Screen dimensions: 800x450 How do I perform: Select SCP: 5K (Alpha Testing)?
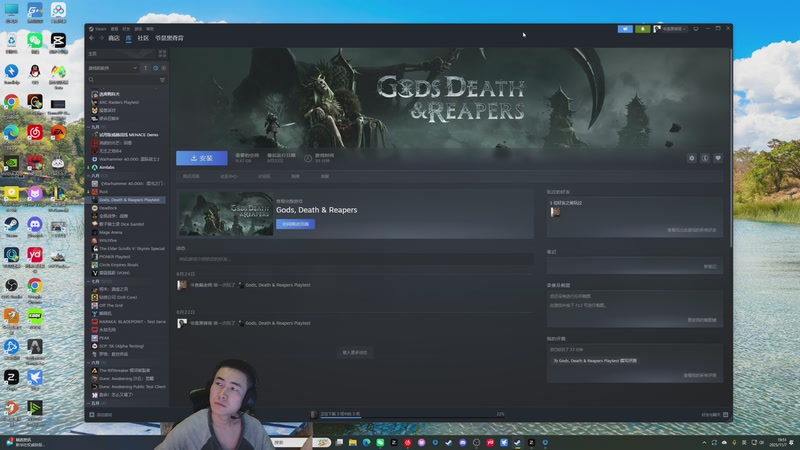[121, 346]
